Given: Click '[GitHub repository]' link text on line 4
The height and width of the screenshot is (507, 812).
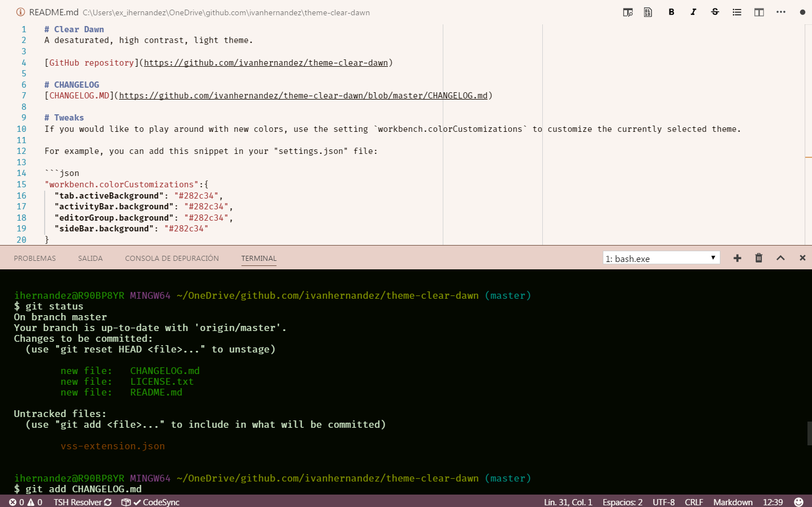Looking at the screenshot, I should (x=92, y=63).
